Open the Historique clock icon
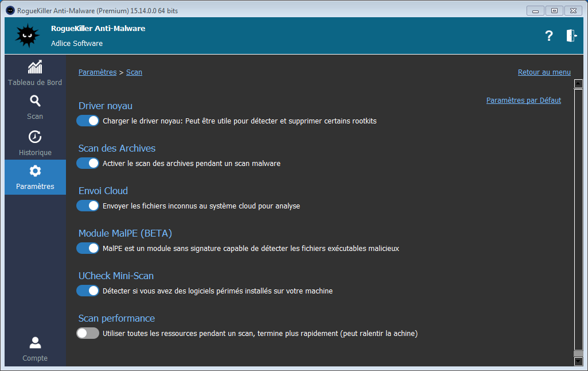The height and width of the screenshot is (371, 588). click(x=35, y=137)
